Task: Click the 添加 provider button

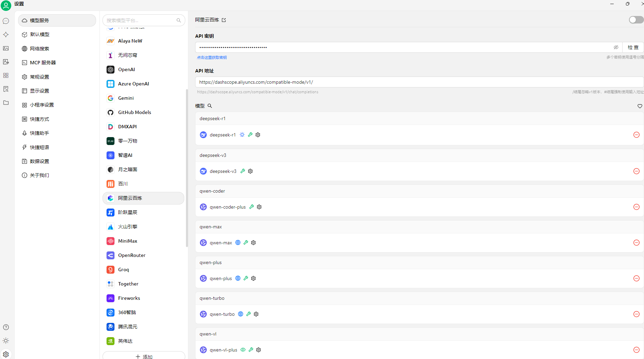Action: coord(144,356)
